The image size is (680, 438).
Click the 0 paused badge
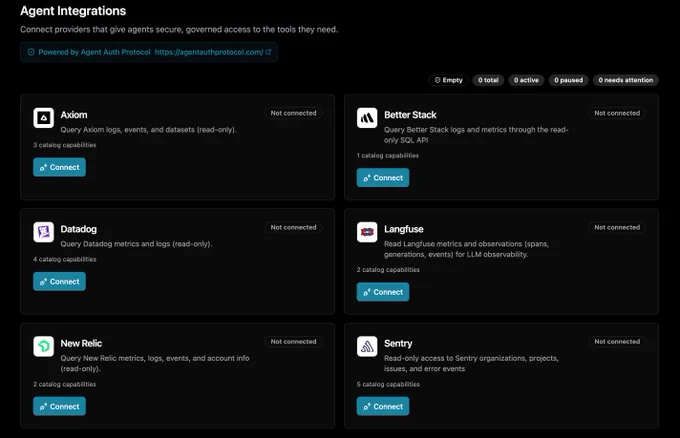pos(569,80)
